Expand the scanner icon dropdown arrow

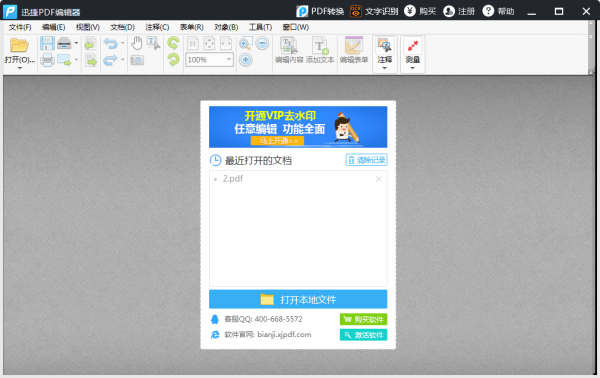[76, 43]
